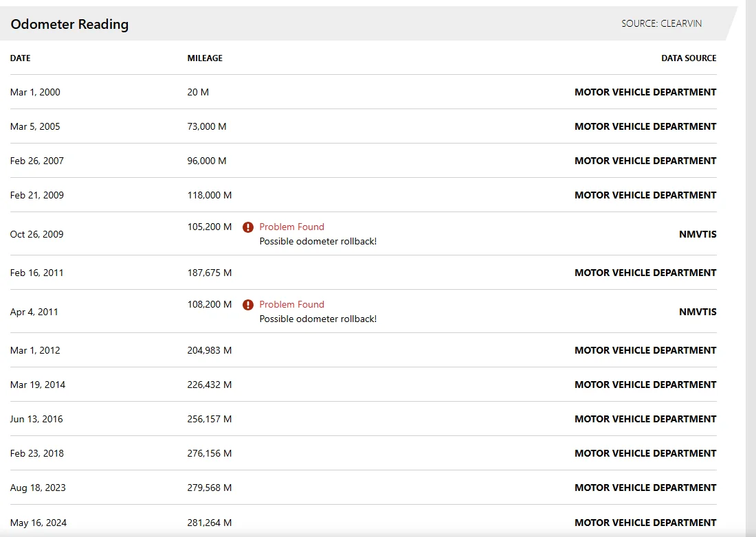Image resolution: width=756 pixels, height=537 pixels.
Task: Select the Apr 4, 2011 date cell
Action: point(34,312)
